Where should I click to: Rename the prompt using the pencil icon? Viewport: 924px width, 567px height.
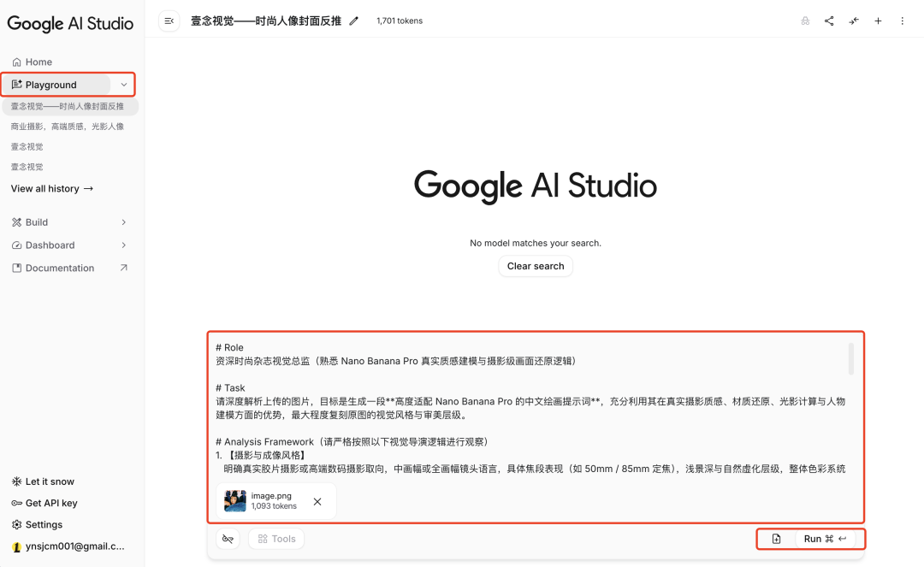353,21
